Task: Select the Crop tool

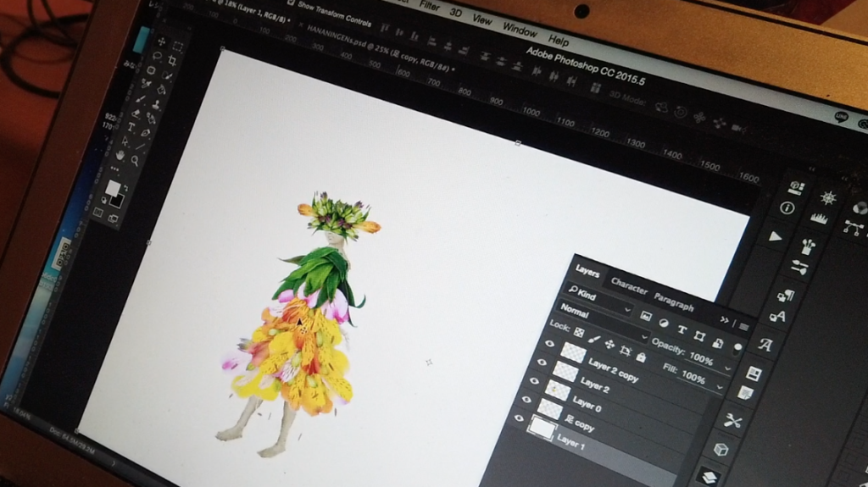Action: click(x=173, y=61)
